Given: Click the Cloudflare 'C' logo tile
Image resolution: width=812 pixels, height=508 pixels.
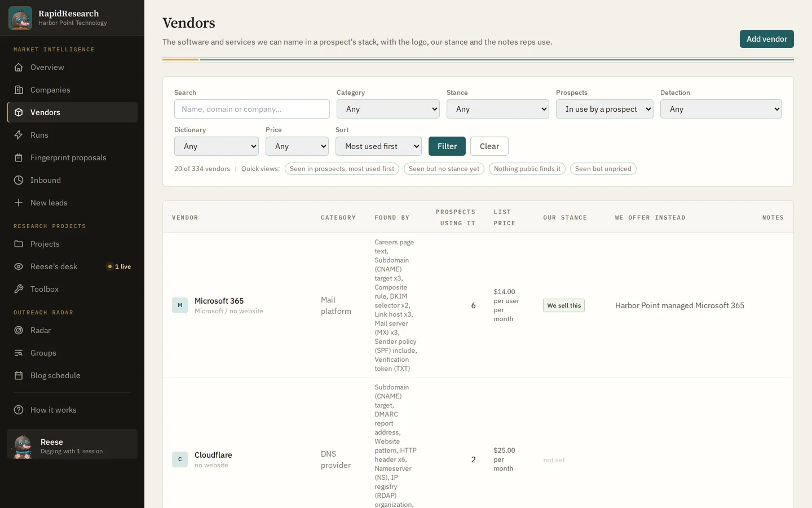Looking at the screenshot, I should click(x=180, y=459).
